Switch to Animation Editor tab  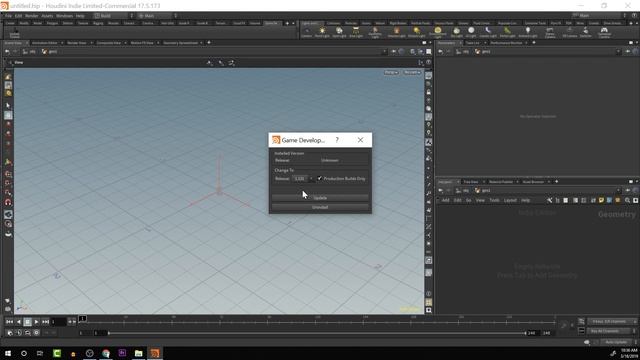pyautogui.click(x=44, y=43)
